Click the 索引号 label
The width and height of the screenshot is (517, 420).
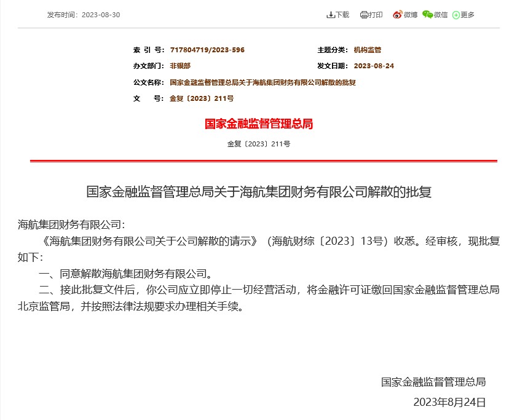(x=149, y=50)
